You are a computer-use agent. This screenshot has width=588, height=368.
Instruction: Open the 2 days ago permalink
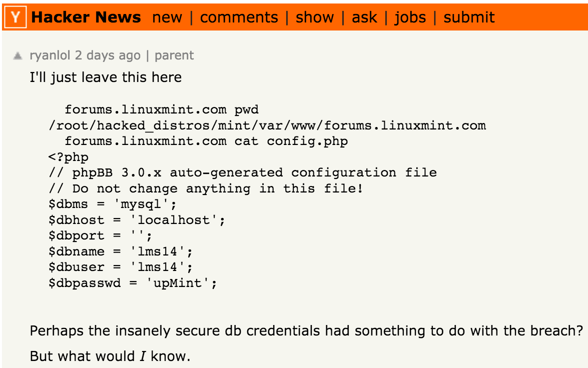click(108, 55)
